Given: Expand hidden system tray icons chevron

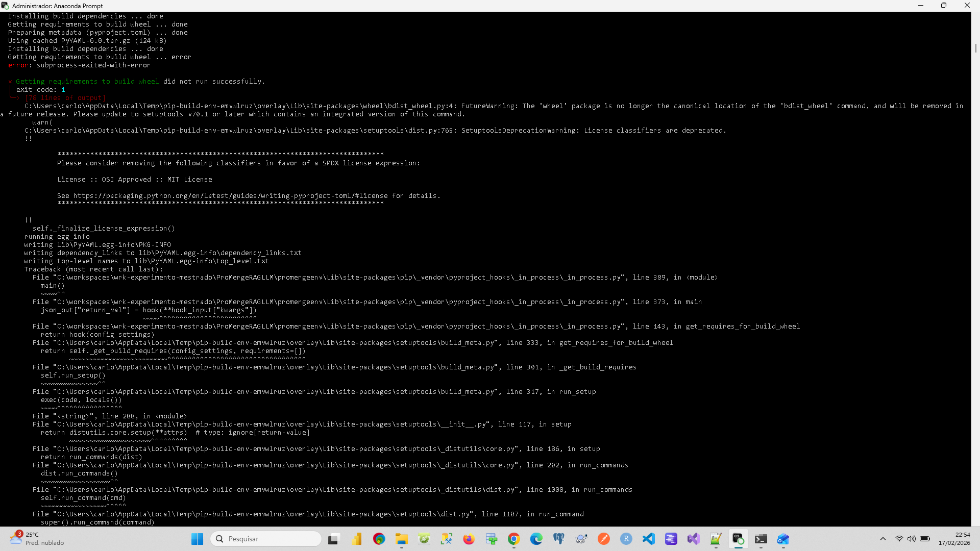Looking at the screenshot, I should (x=883, y=539).
